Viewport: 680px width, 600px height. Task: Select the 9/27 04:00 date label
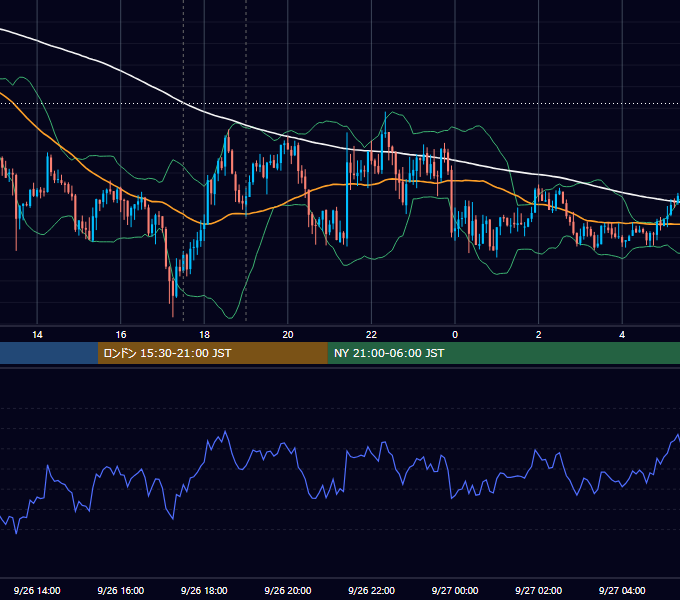point(622,590)
